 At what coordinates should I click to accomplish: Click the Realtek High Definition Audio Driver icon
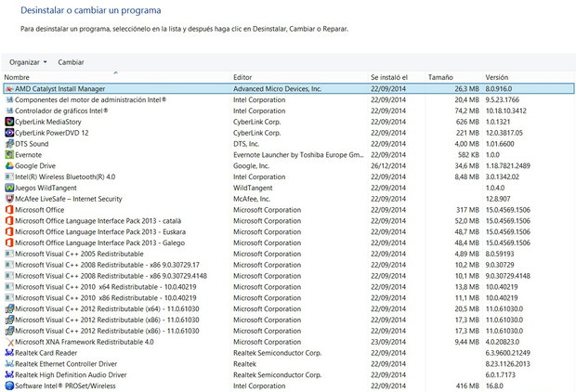9,375
